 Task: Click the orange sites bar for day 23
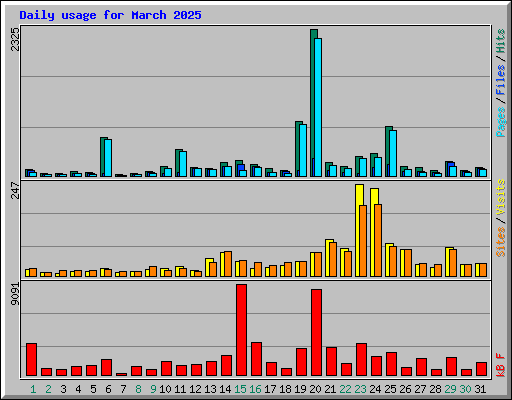click(x=363, y=241)
